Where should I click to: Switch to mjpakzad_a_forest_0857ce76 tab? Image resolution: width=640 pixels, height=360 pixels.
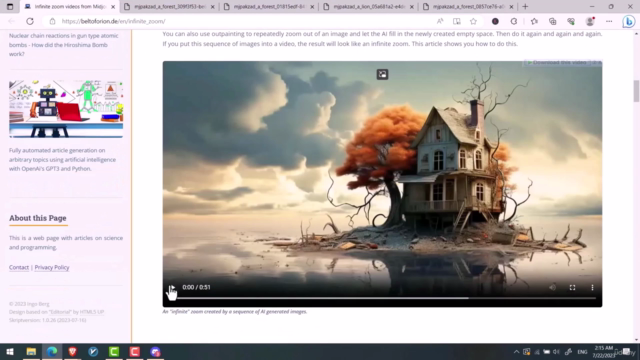click(x=469, y=7)
